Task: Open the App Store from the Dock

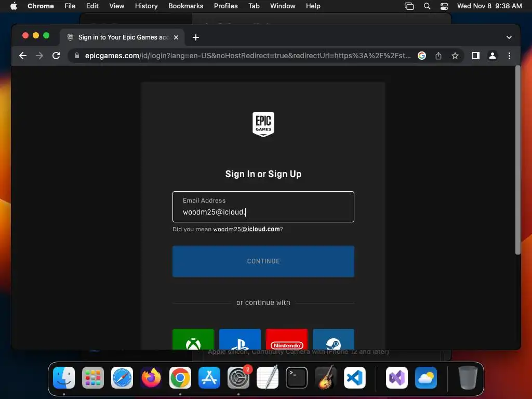Action: 209,378
